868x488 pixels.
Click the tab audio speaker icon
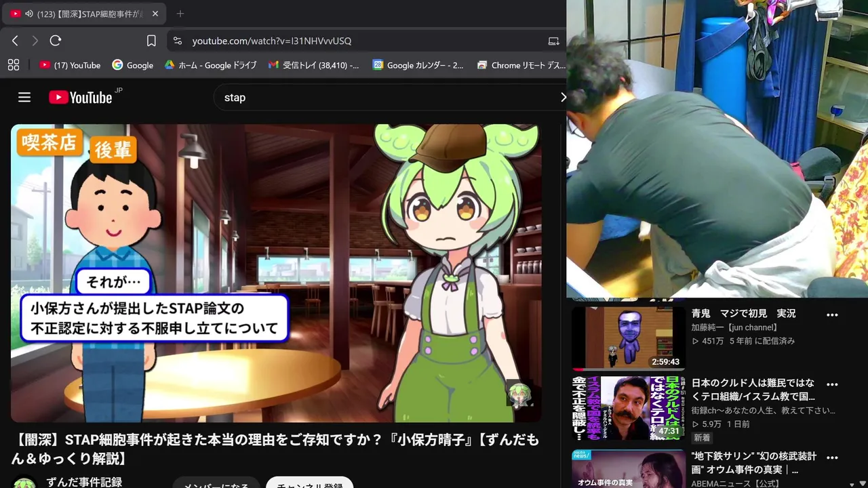coord(29,14)
